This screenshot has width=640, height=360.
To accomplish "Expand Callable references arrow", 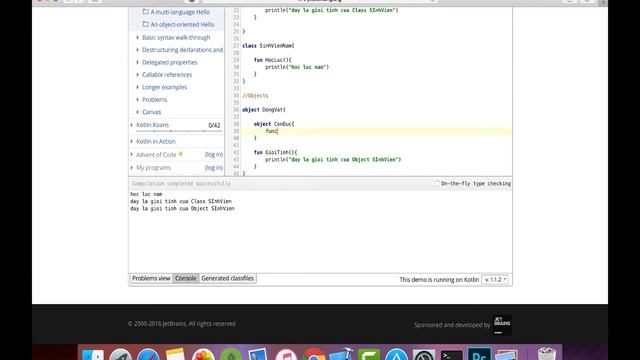I will tap(138, 75).
